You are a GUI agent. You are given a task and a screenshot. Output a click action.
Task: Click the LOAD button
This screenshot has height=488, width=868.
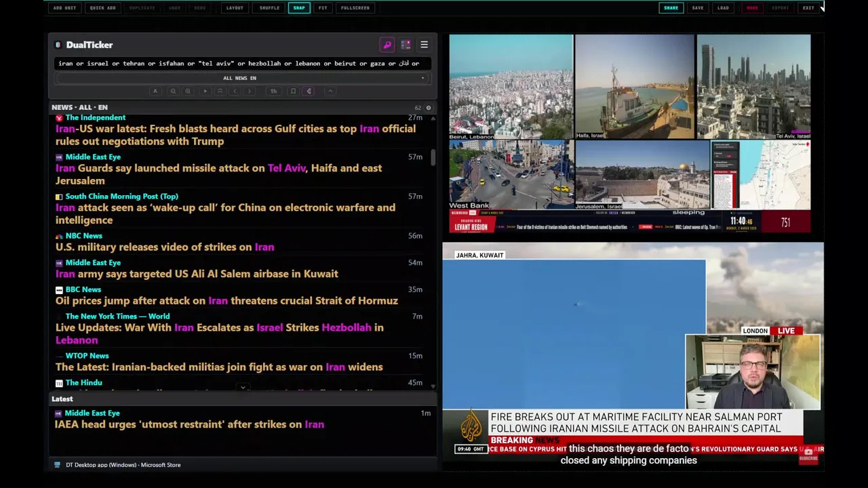[x=724, y=8]
